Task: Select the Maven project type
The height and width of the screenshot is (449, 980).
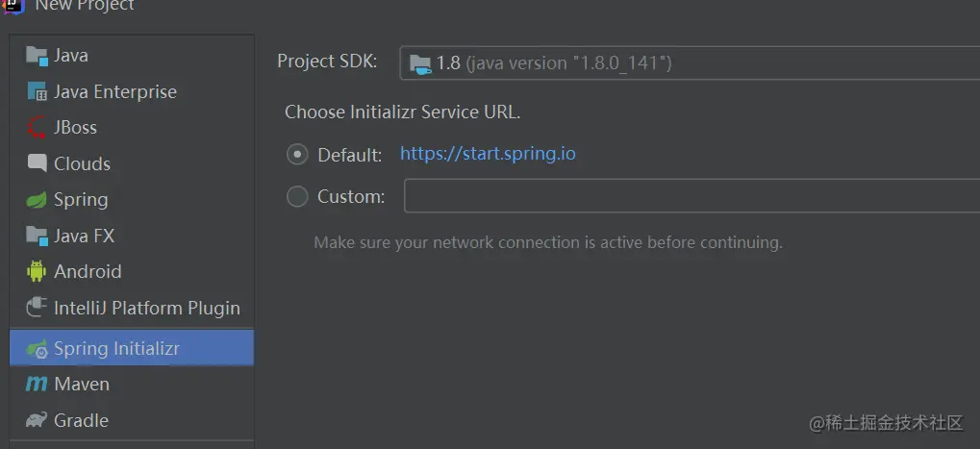Action: [x=82, y=385]
